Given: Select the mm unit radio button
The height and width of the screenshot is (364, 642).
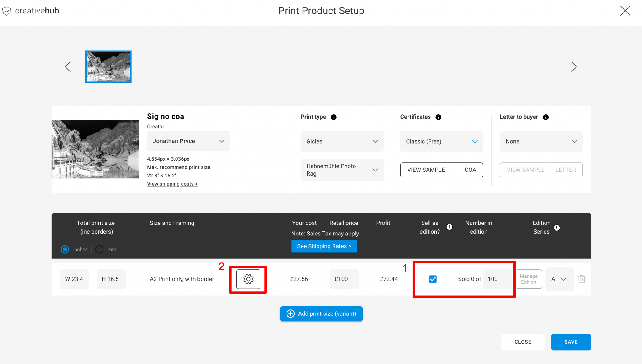Looking at the screenshot, I should tap(99, 249).
